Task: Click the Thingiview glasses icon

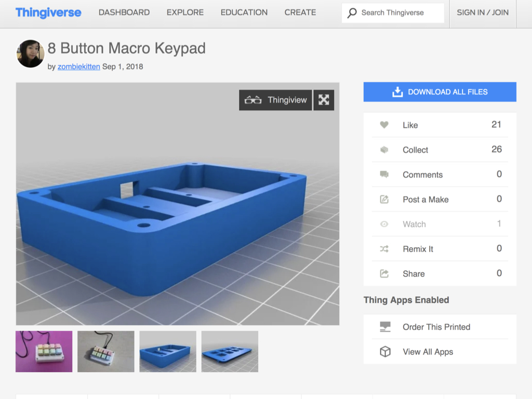Action: click(253, 100)
